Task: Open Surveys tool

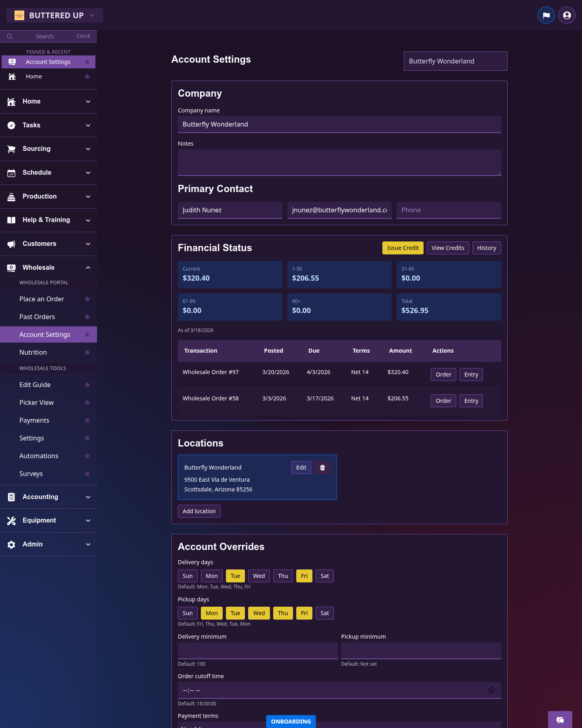Action: tap(31, 474)
